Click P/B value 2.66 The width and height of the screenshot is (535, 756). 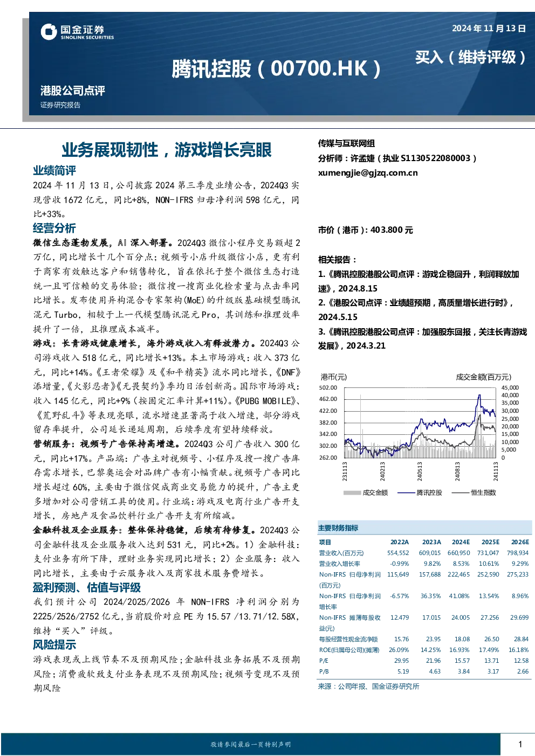pyautogui.click(x=523, y=671)
